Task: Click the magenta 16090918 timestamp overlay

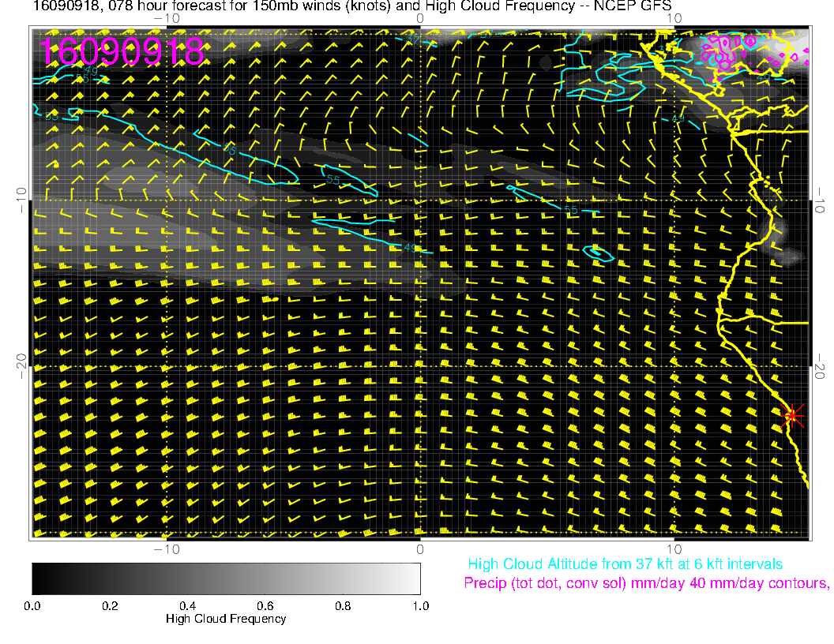Action: tap(122, 52)
